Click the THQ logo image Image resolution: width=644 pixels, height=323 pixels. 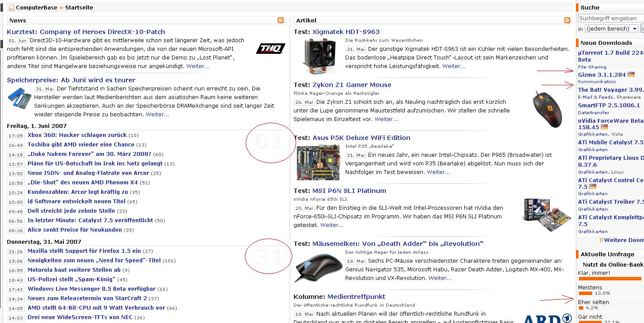pos(270,49)
